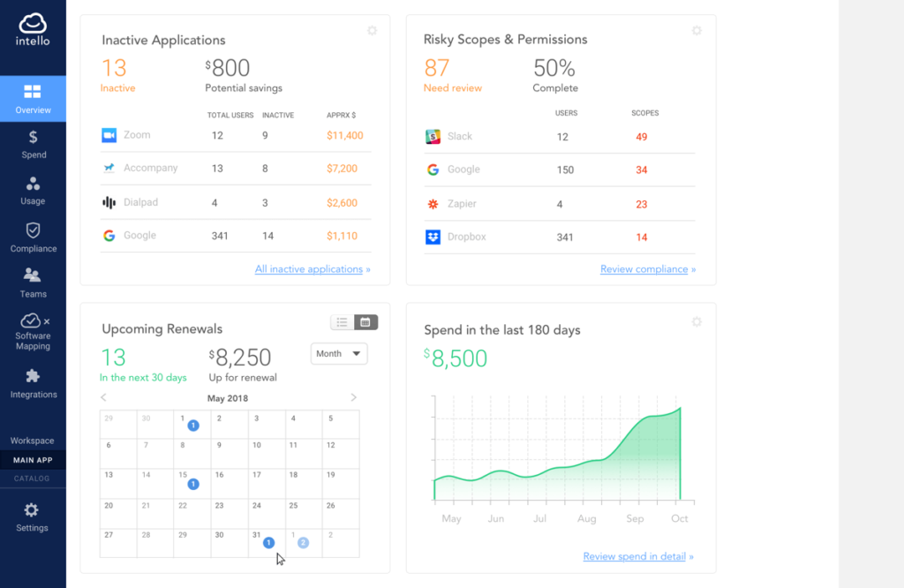Open the gear settings on the Spend chart card
Image resolution: width=904 pixels, height=588 pixels.
697,322
